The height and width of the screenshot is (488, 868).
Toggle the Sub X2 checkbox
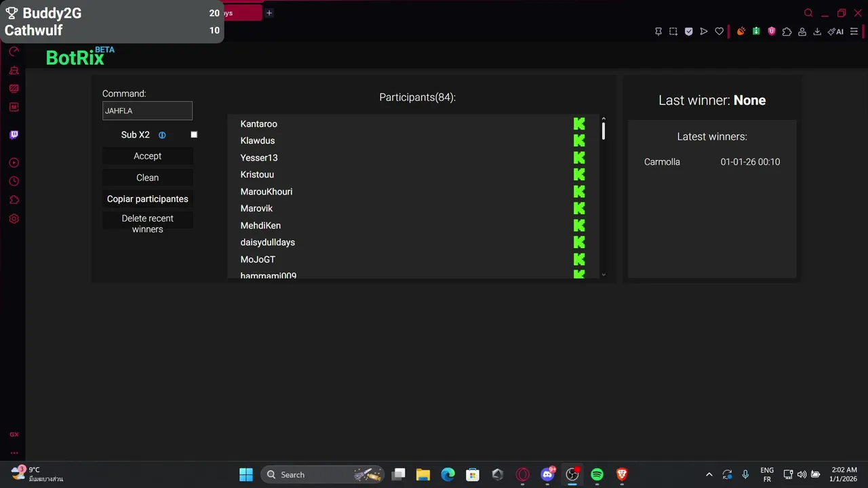194,135
